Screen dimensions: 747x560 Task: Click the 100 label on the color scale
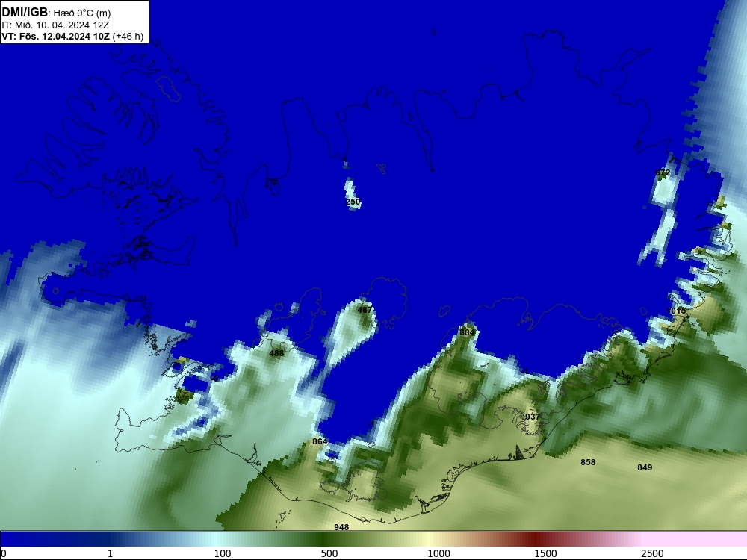(223, 553)
